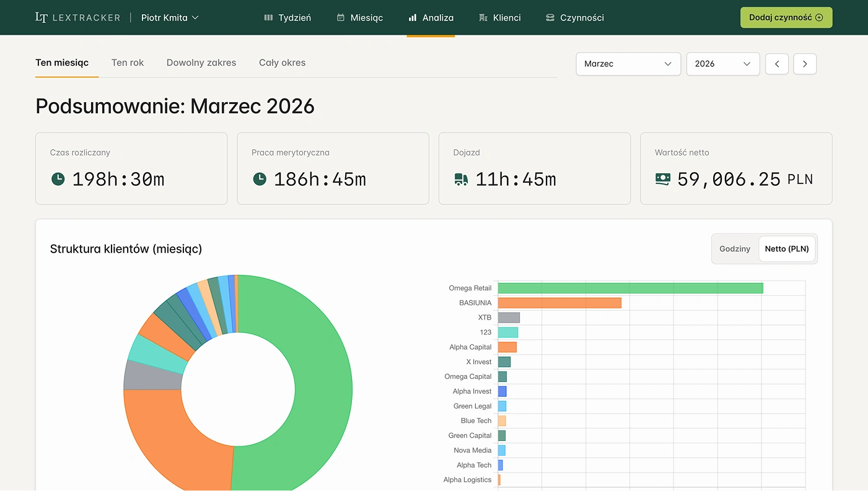The image size is (868, 491).
Task: Click the banknote icon in Wartość netto card
Action: pyautogui.click(x=662, y=178)
